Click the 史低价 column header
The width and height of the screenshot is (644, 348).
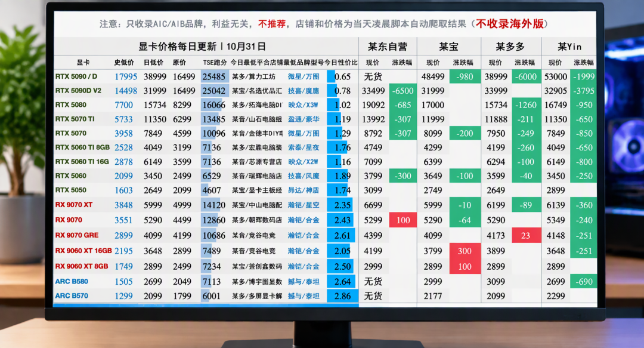click(124, 63)
